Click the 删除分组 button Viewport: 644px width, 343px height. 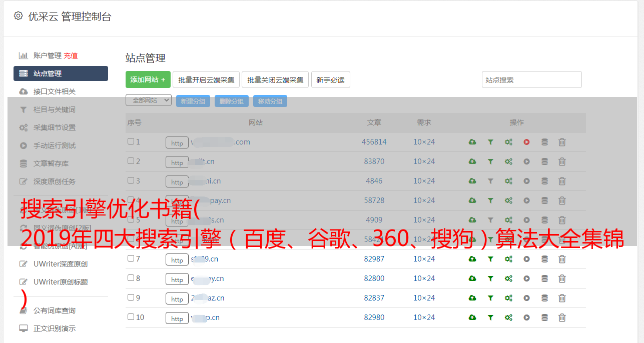(x=232, y=101)
